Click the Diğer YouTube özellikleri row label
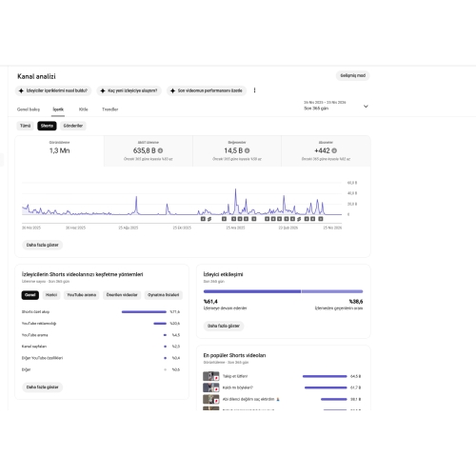 [42, 358]
